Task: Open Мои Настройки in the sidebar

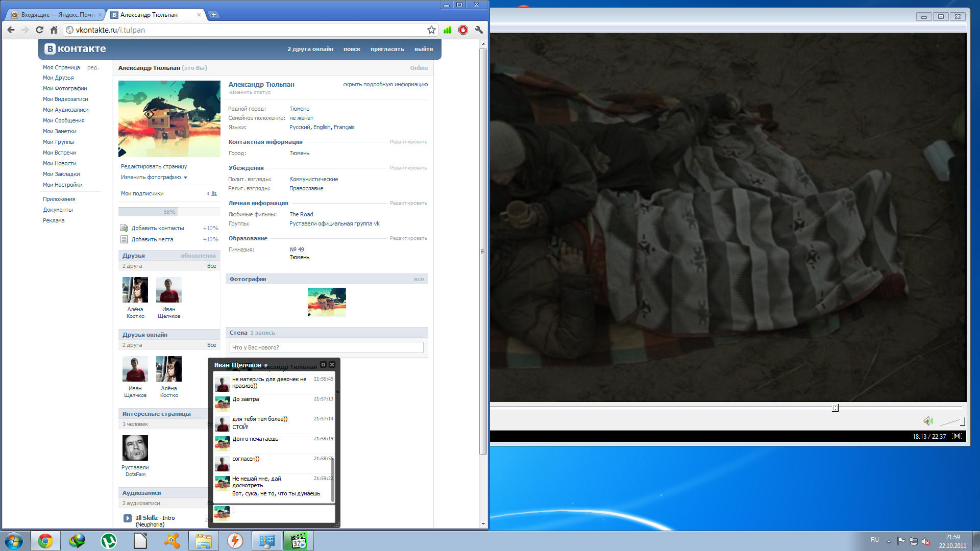Action: 63,185
